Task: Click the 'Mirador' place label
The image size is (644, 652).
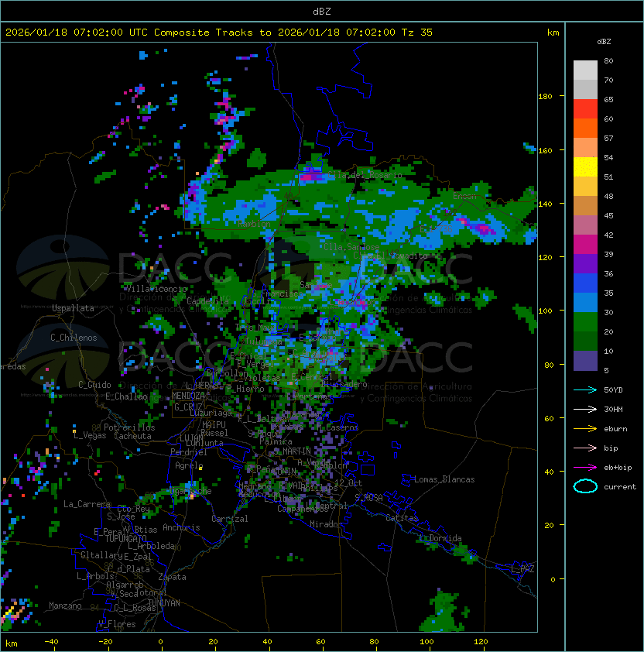Action: coord(326,524)
